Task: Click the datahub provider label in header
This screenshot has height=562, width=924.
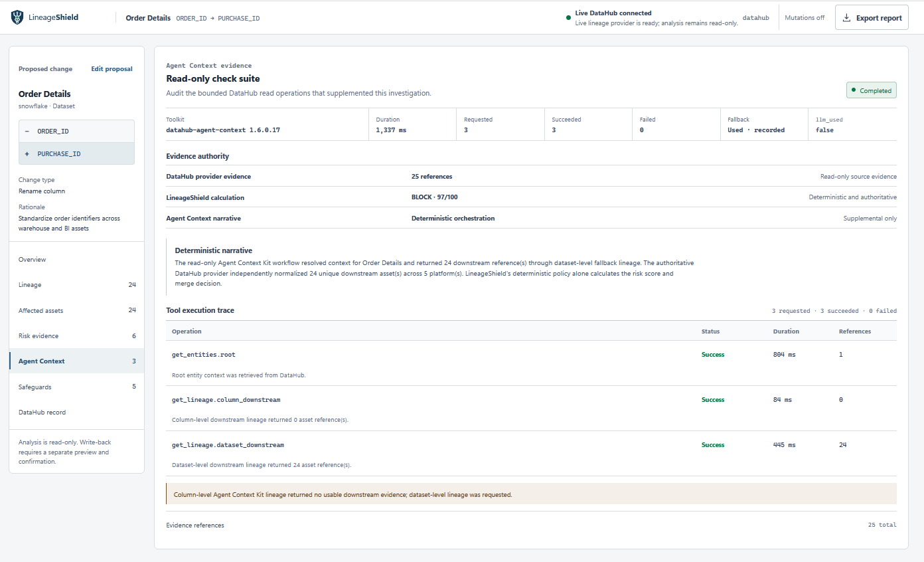Action: [x=755, y=18]
